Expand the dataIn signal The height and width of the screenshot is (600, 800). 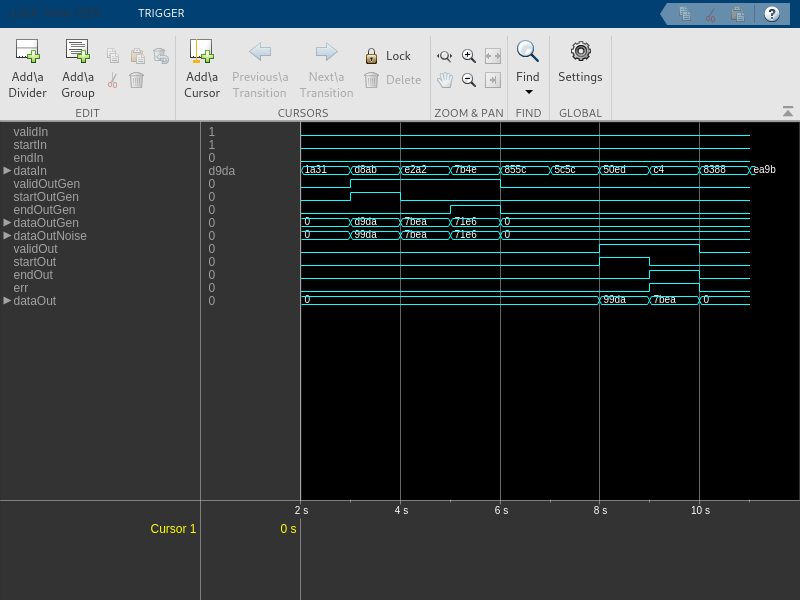(x=8, y=171)
